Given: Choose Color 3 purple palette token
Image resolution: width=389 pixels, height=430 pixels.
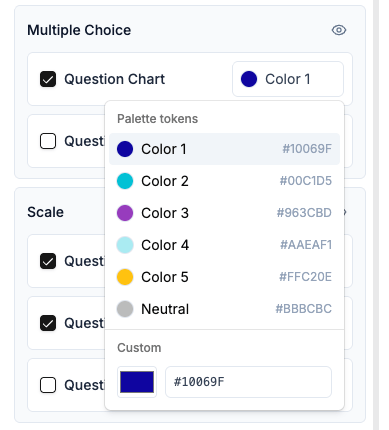Looking at the screenshot, I should (x=224, y=213).
